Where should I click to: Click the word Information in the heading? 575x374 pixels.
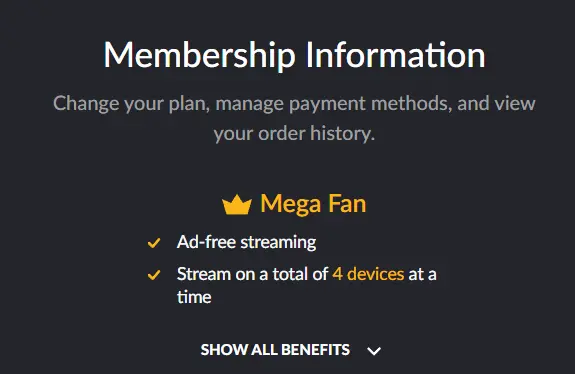(x=396, y=55)
